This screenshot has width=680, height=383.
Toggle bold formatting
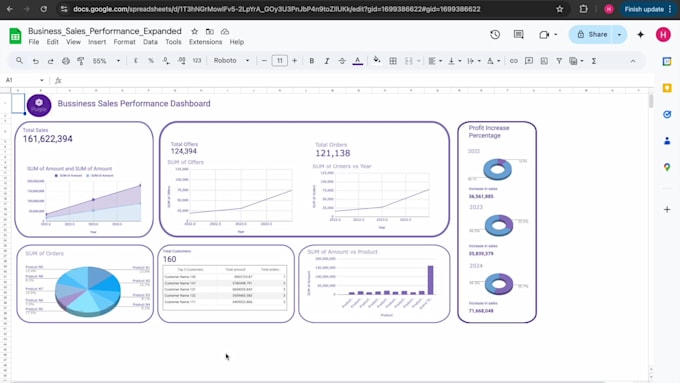311,61
